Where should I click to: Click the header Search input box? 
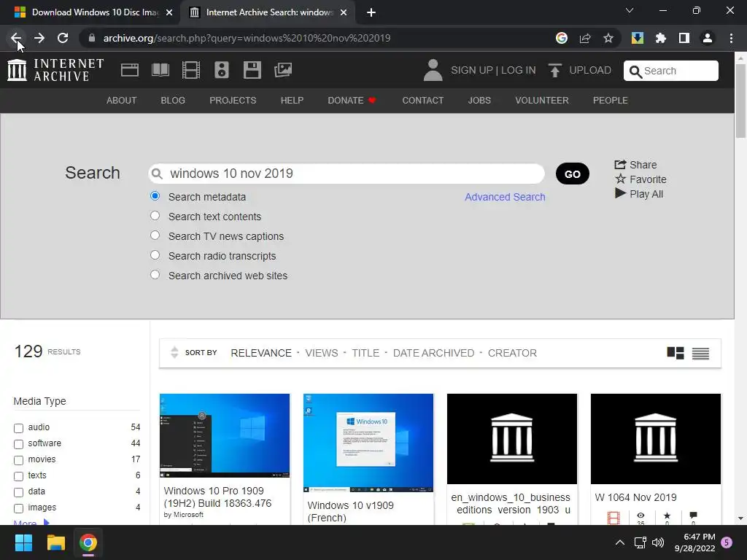(x=671, y=71)
